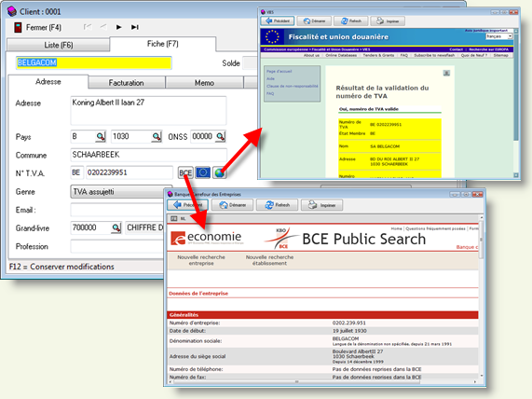The height and width of the screenshot is (399, 532).
Task: Click the Fermer (F4) button
Action: pos(37,28)
